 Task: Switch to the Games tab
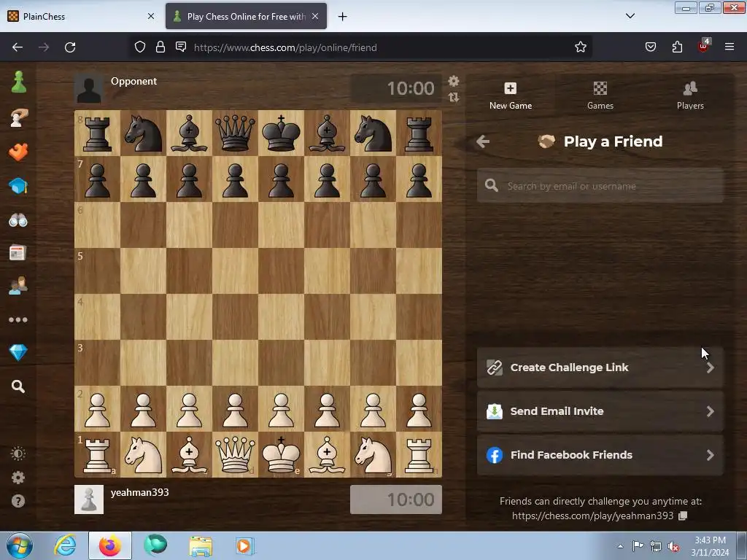[600, 96]
